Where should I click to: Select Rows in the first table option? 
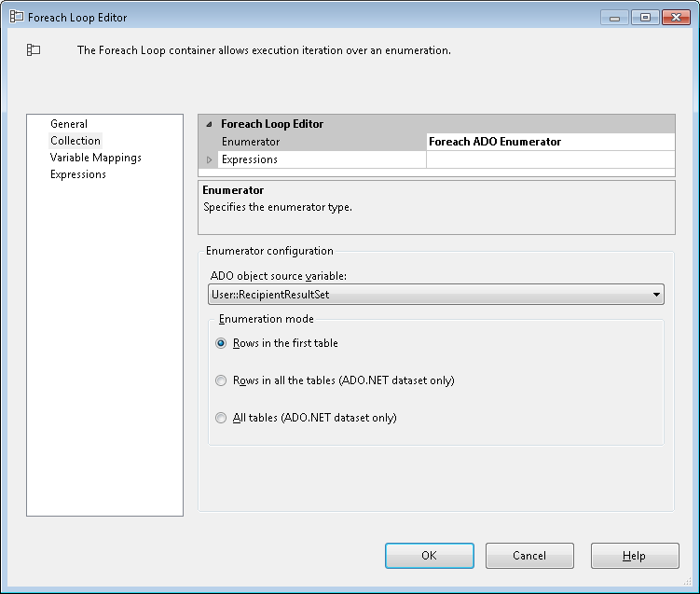coord(221,343)
